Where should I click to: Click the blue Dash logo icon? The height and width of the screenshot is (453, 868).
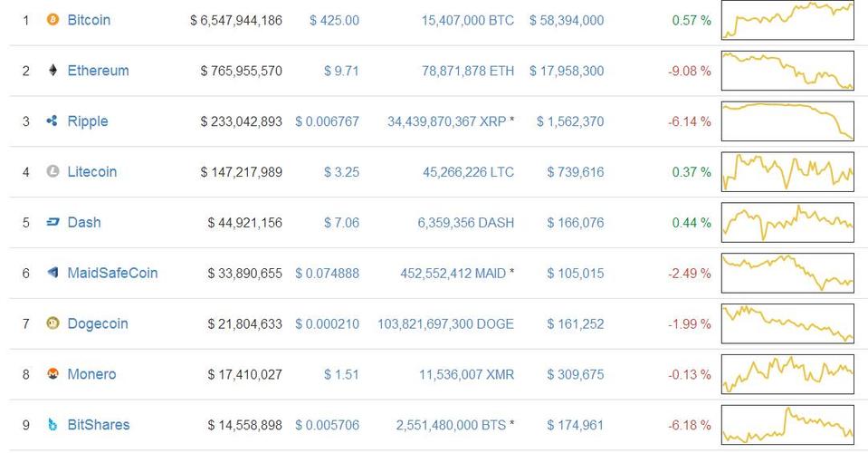click(52, 223)
